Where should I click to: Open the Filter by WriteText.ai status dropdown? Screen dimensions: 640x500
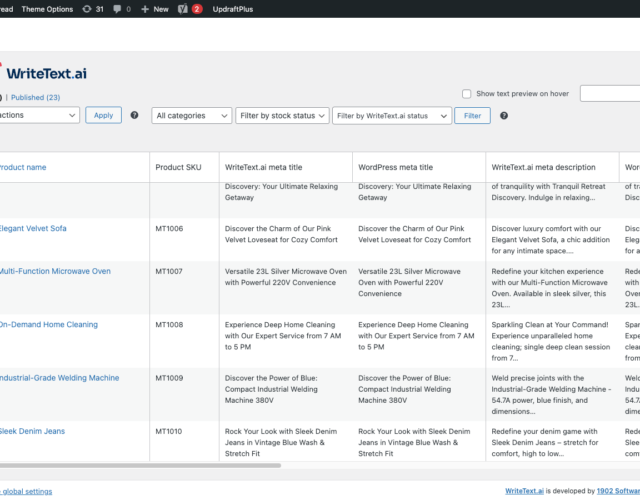pos(392,116)
